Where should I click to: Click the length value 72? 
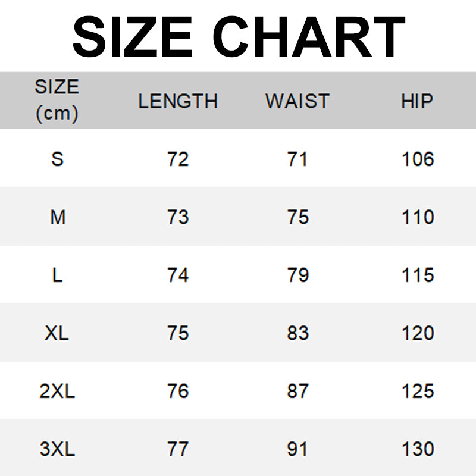point(178,159)
